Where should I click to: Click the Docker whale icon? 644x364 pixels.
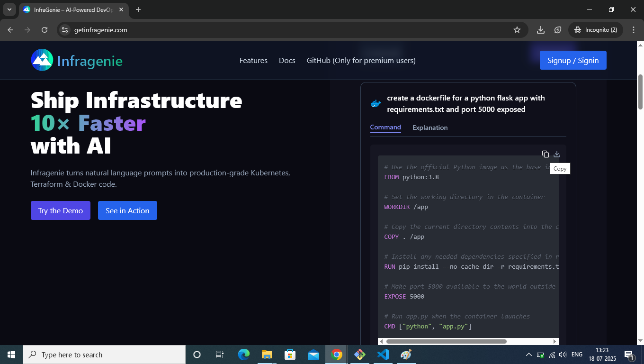click(x=376, y=103)
